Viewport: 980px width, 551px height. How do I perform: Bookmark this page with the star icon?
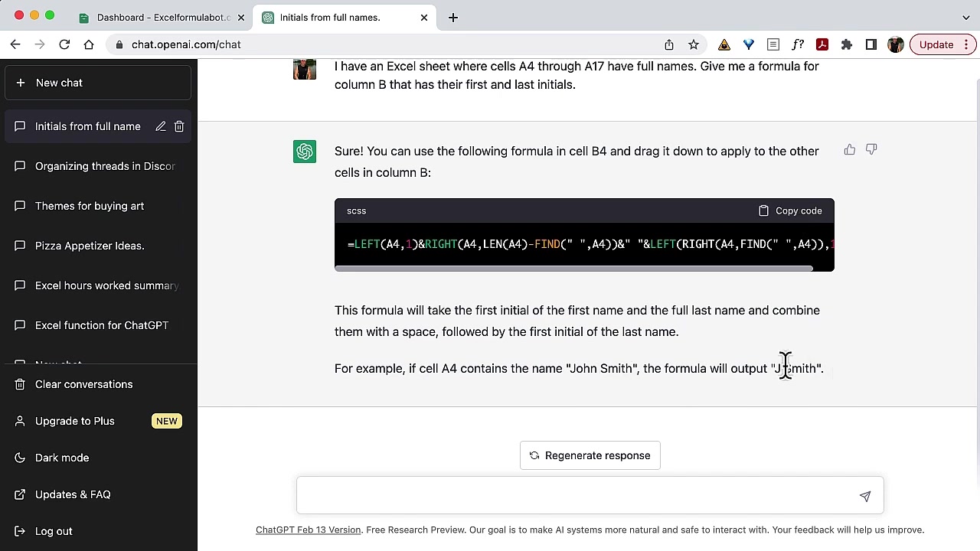click(x=694, y=44)
